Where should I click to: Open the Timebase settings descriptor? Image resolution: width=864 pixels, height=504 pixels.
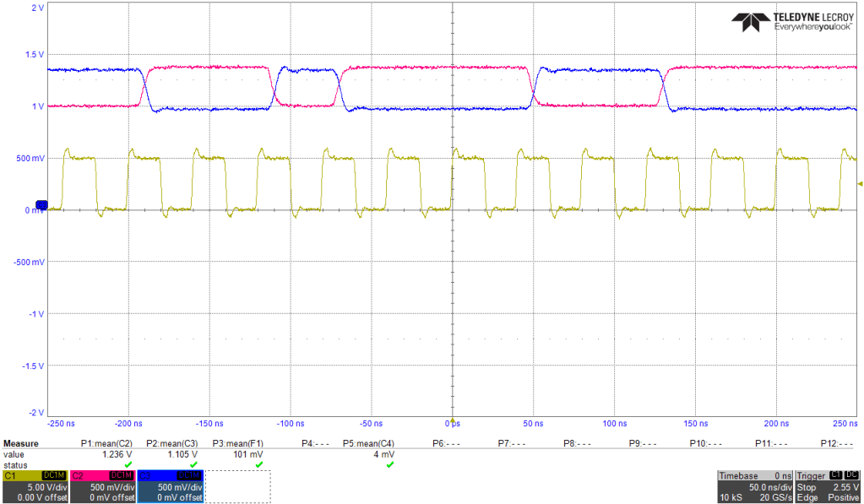click(x=754, y=486)
